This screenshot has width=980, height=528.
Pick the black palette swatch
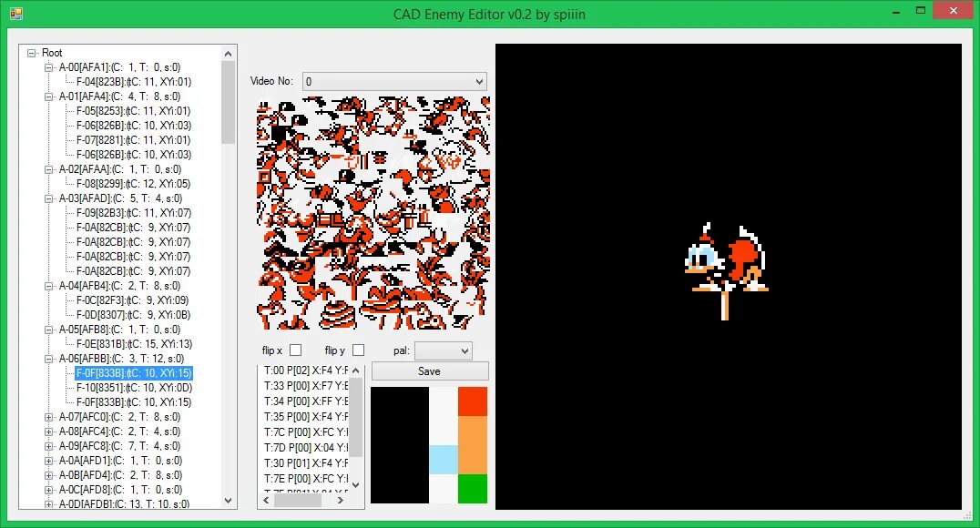pos(400,445)
